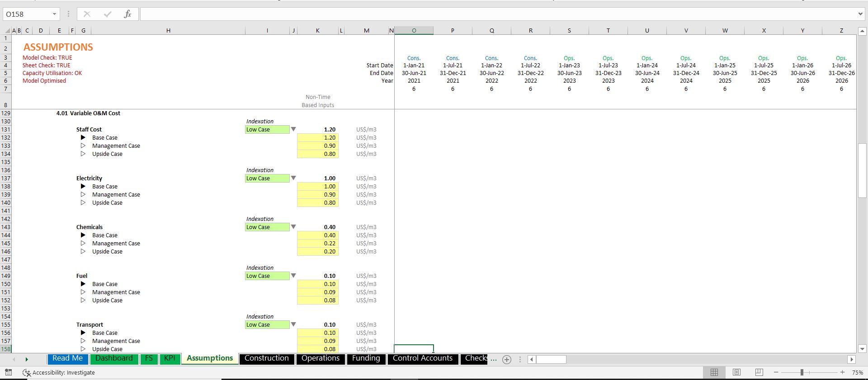The image size is (868, 380).
Task: Click Staff Cost Low Case combo cell
Action: 267,129
